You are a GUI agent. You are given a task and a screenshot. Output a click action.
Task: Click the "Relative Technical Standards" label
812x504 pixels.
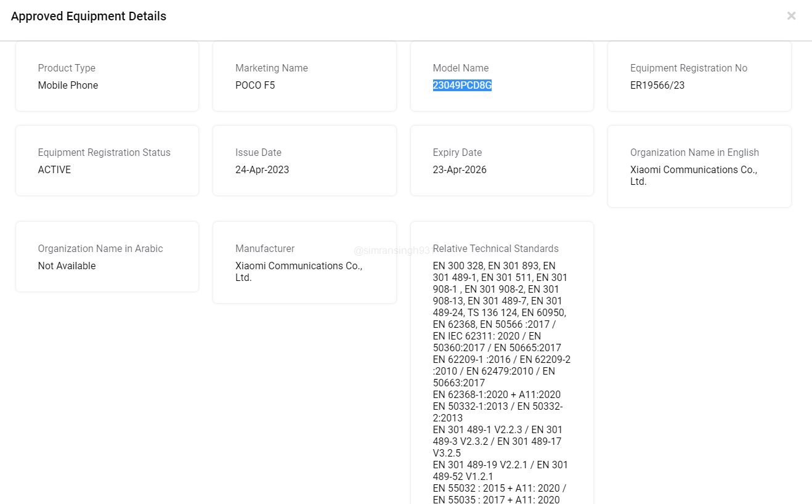(x=496, y=249)
